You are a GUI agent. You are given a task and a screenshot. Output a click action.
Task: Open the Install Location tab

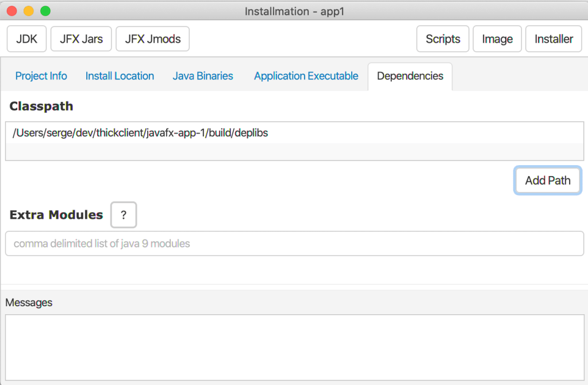click(x=120, y=76)
